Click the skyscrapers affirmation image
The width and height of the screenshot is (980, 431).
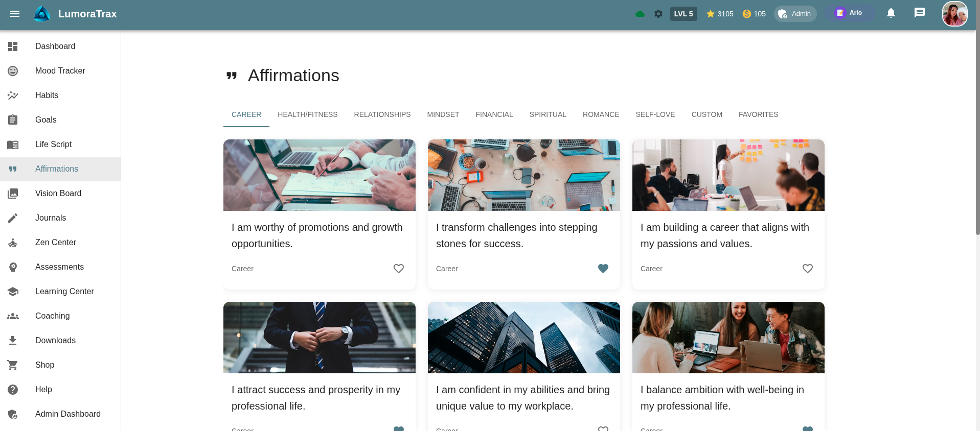coord(523,338)
